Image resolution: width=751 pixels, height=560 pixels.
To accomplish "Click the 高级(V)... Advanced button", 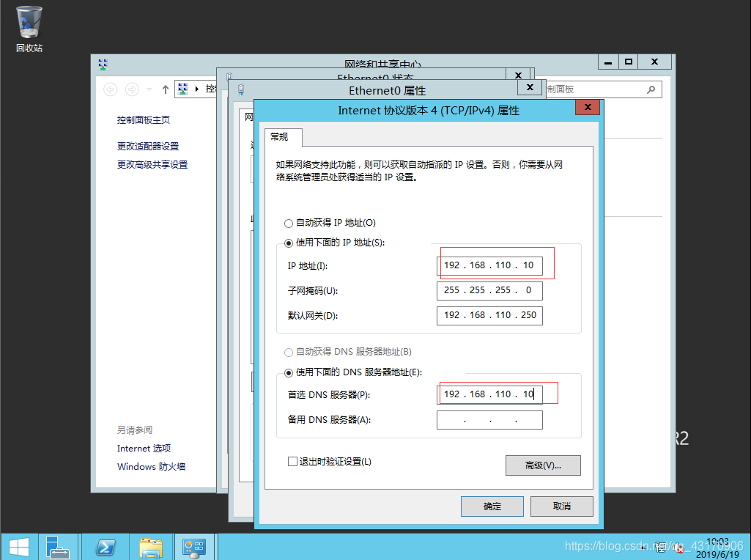I will [x=543, y=465].
